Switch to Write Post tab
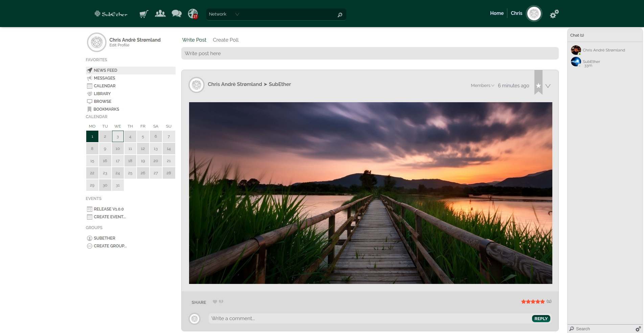644x333 pixels. point(194,40)
